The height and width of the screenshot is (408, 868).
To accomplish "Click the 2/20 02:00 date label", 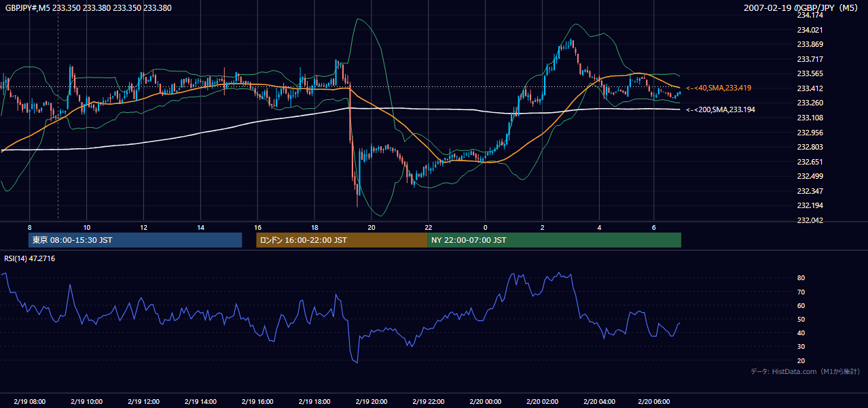I will pyautogui.click(x=542, y=402).
